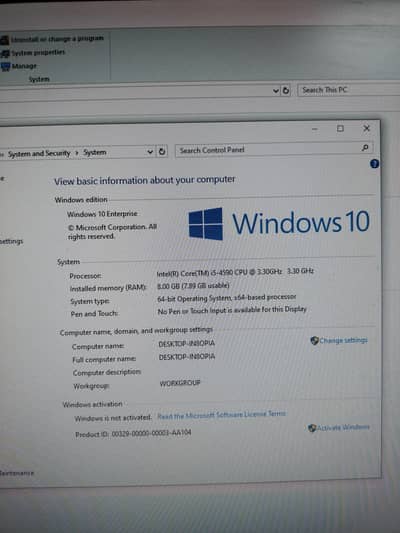
Task: Open the blue Help icon
Action: click(374, 164)
